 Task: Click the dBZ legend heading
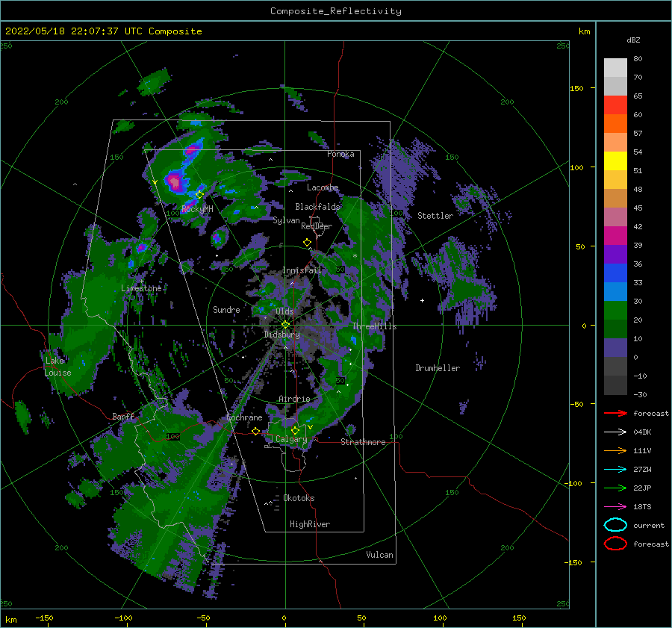point(633,40)
